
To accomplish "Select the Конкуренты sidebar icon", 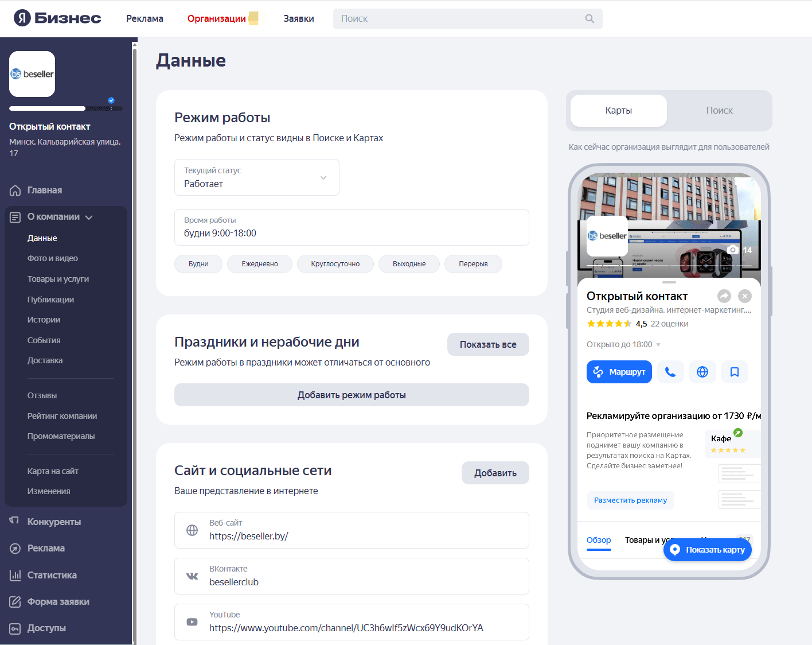I will 14,521.
